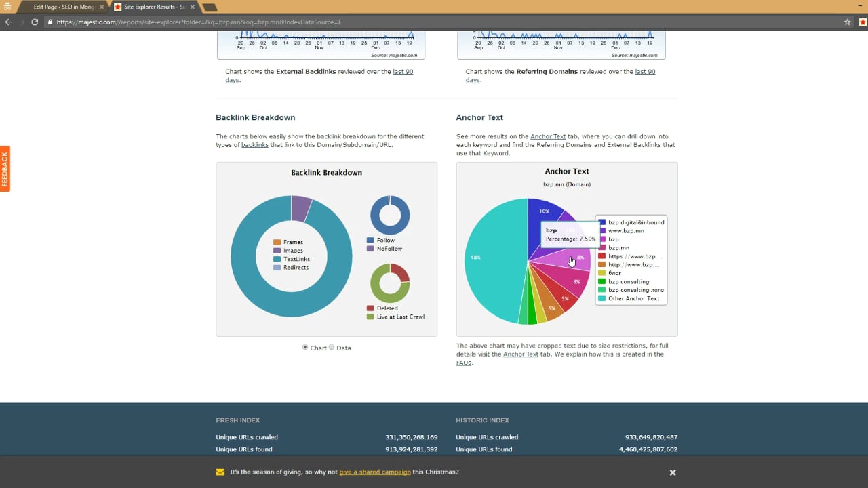Screen dimensions: 868x488
Task: Click the value 331,350,268,169
Action: click(412, 437)
